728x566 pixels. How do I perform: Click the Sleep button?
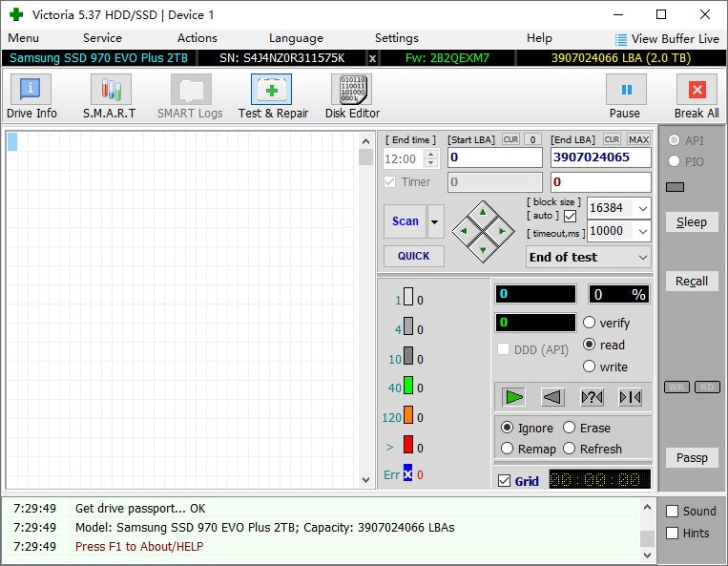point(692,222)
